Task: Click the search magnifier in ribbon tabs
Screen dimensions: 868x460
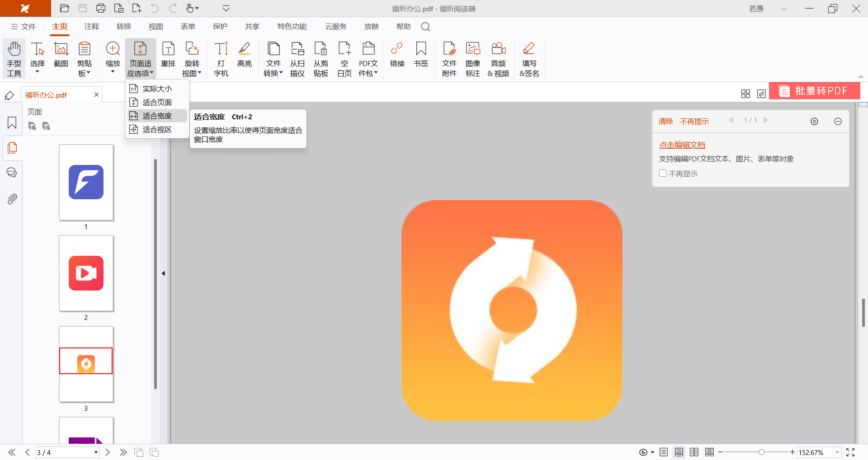Action: [x=425, y=27]
